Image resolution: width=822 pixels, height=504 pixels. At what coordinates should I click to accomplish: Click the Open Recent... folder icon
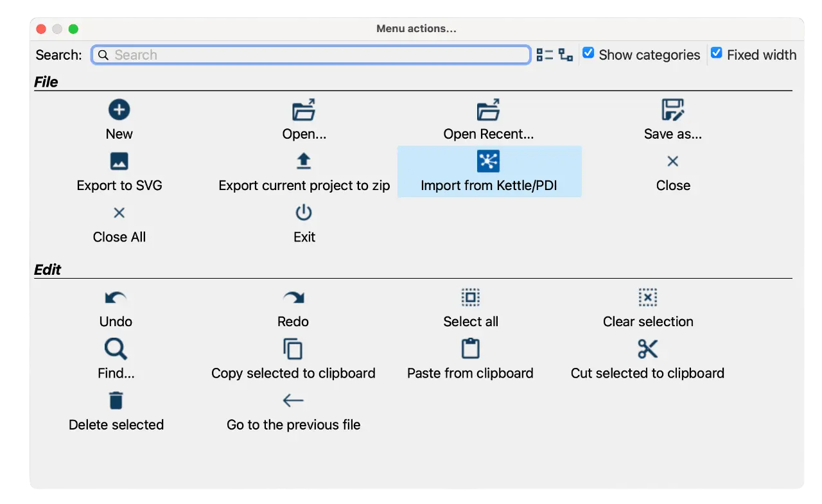pyautogui.click(x=488, y=110)
